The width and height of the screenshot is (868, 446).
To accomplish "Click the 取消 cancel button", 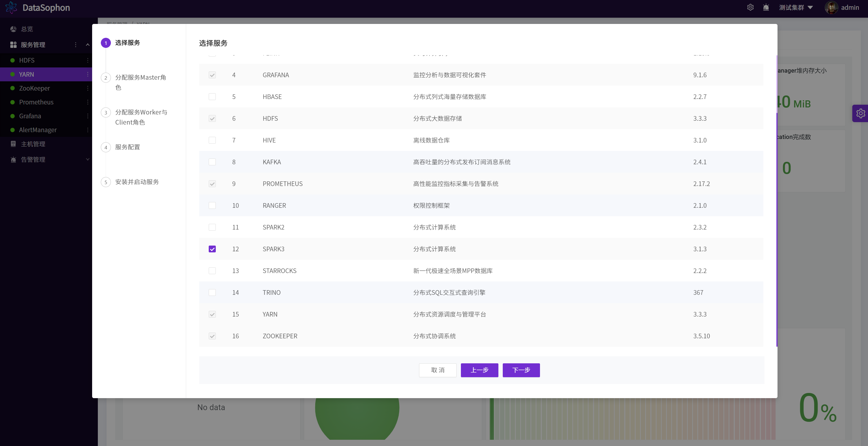I will [437, 370].
